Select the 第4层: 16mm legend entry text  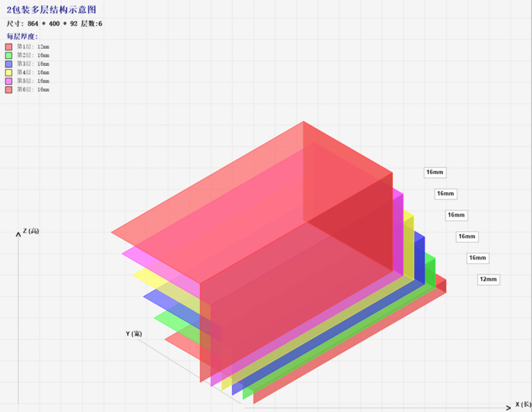(33, 72)
